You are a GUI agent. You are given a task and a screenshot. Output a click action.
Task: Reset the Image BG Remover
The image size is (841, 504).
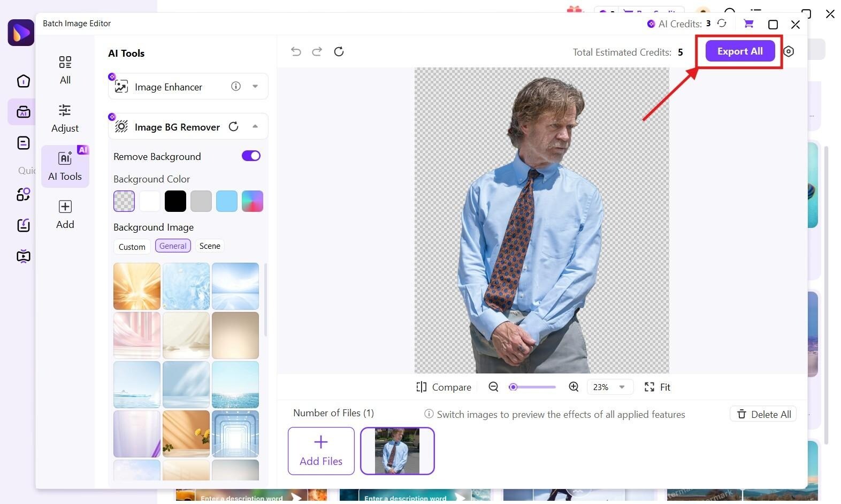click(234, 127)
